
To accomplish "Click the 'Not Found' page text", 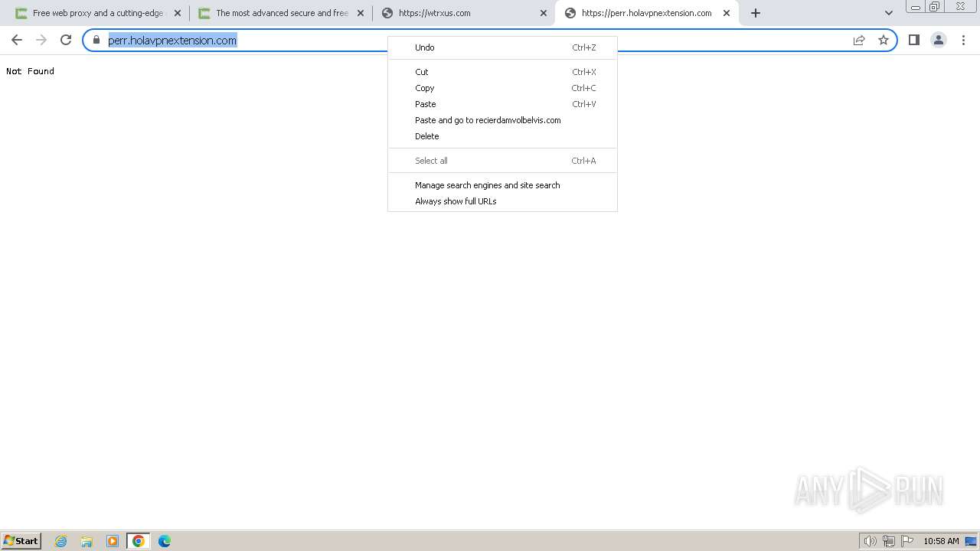I will tap(30, 71).
